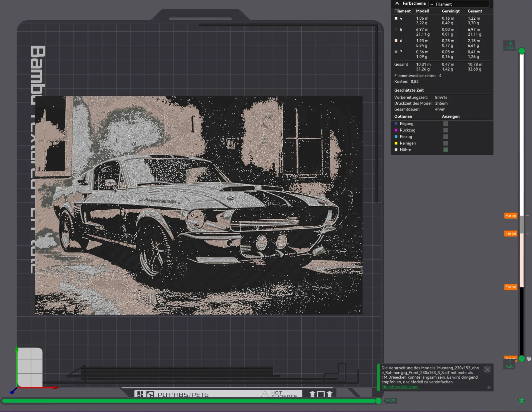Screen dimensions: 532x412
Task: Click the green plus handle on layer slider
Action: (x=522, y=359)
